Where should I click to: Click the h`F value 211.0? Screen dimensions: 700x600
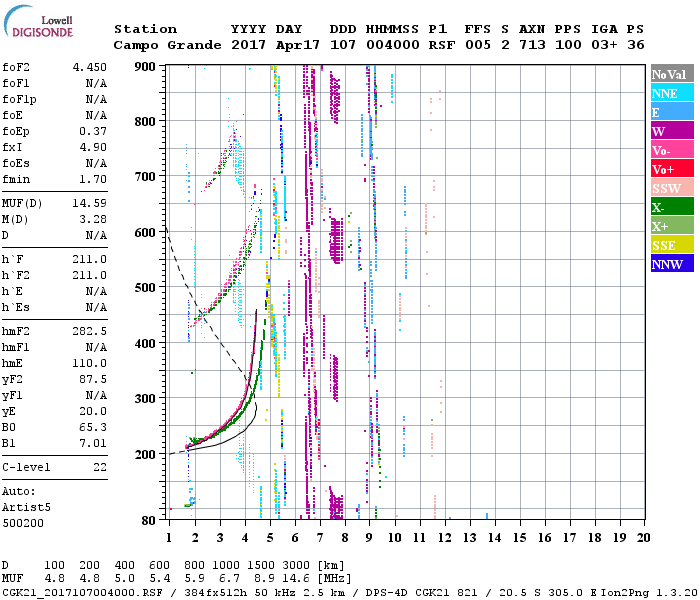(90, 259)
